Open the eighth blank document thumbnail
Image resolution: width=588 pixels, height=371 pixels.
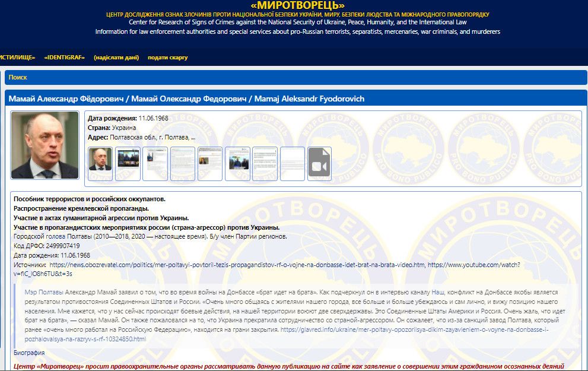point(292,164)
